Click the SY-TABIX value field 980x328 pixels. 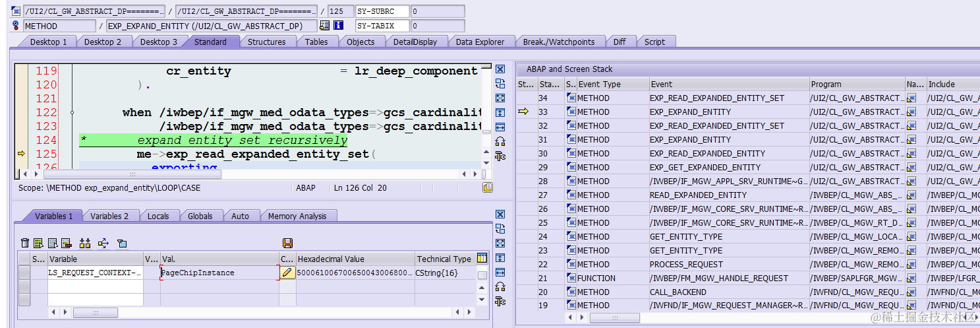[437, 26]
